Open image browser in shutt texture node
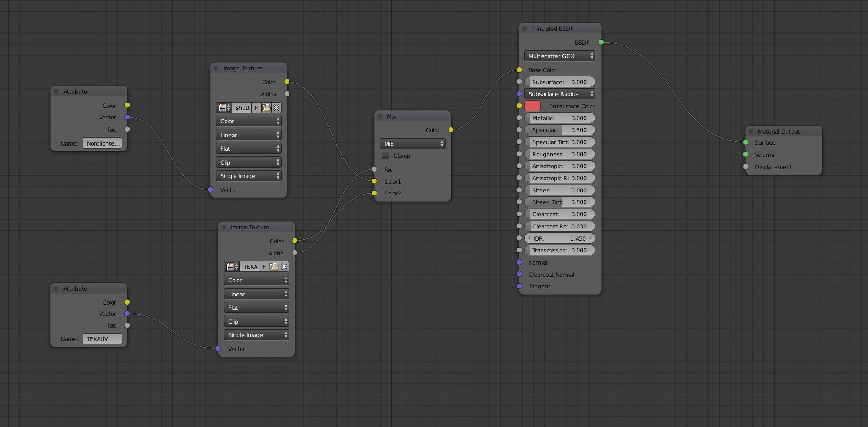868x427 pixels. pyautogui.click(x=224, y=108)
